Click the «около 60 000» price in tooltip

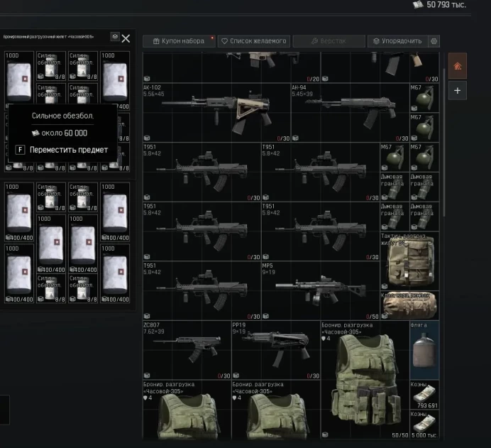point(60,133)
